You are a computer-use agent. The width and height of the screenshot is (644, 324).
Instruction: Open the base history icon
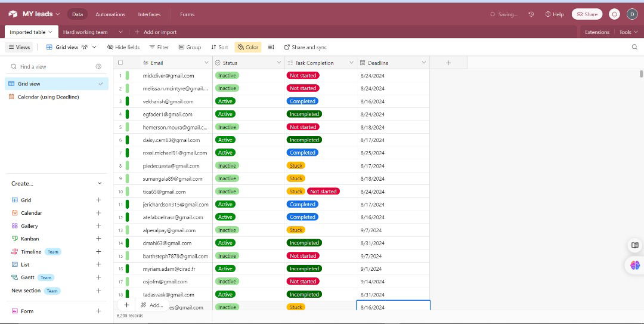point(531,14)
